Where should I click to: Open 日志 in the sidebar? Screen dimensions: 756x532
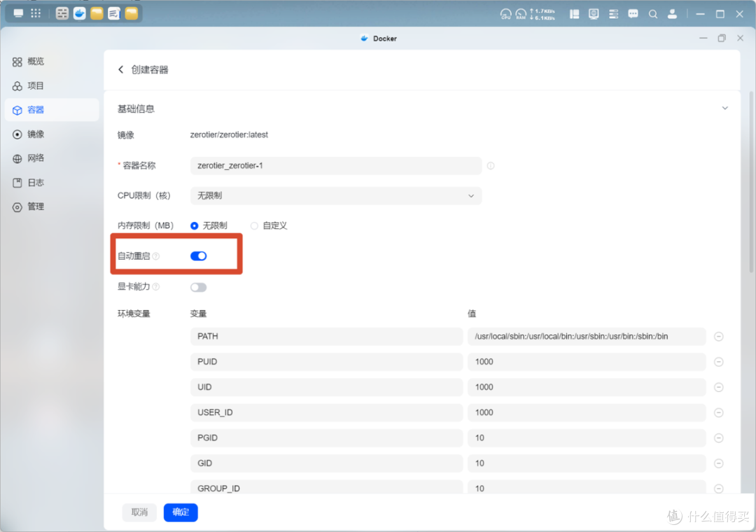(x=52, y=182)
